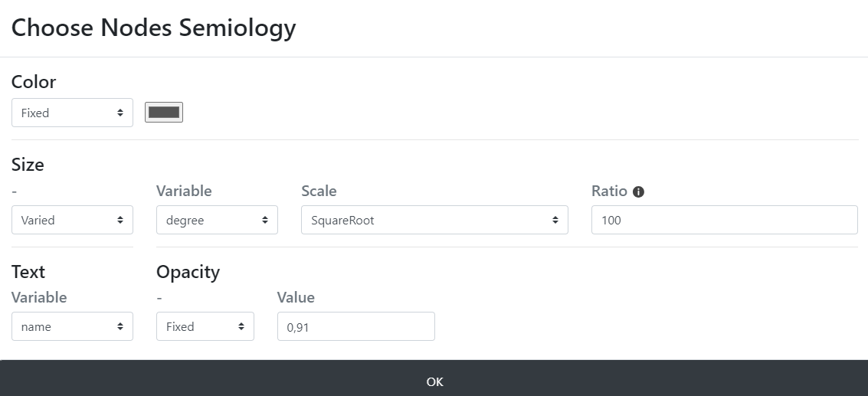Screen dimensions: 868x396
Task: Click the Size section heading
Action: point(28,165)
